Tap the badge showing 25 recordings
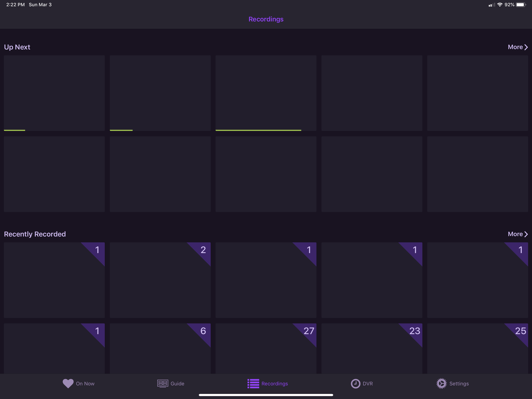 (x=521, y=331)
